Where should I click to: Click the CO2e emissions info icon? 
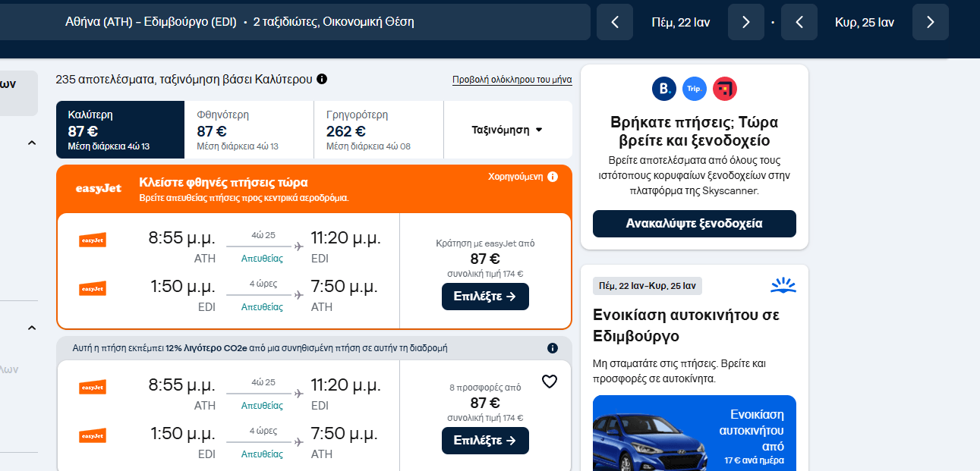coord(553,348)
